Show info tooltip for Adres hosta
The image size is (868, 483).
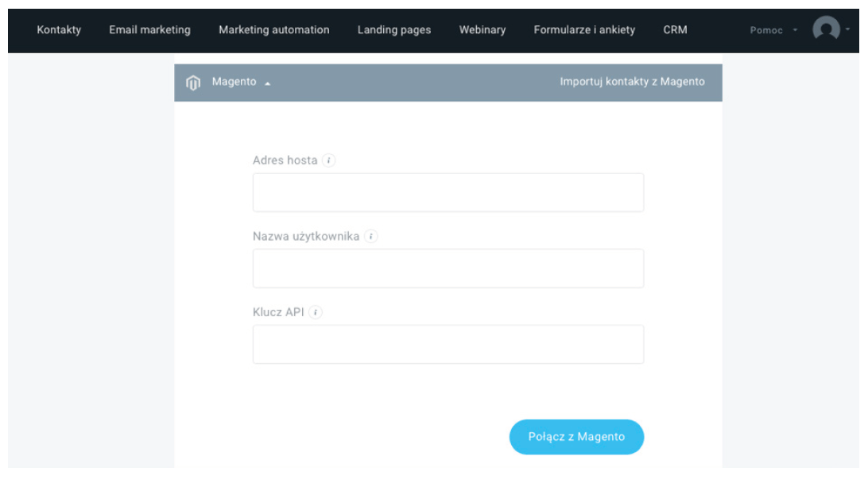pos(329,160)
